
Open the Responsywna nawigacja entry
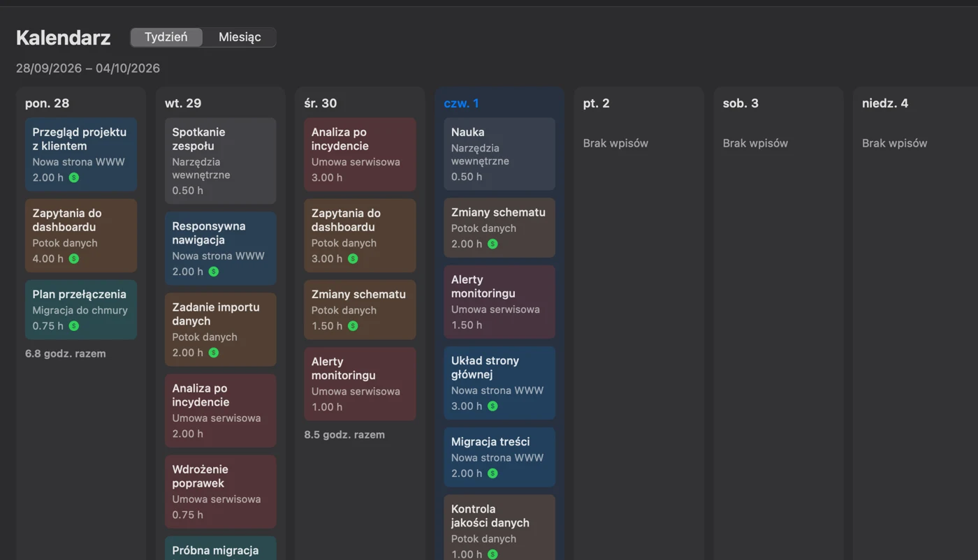pyautogui.click(x=221, y=249)
